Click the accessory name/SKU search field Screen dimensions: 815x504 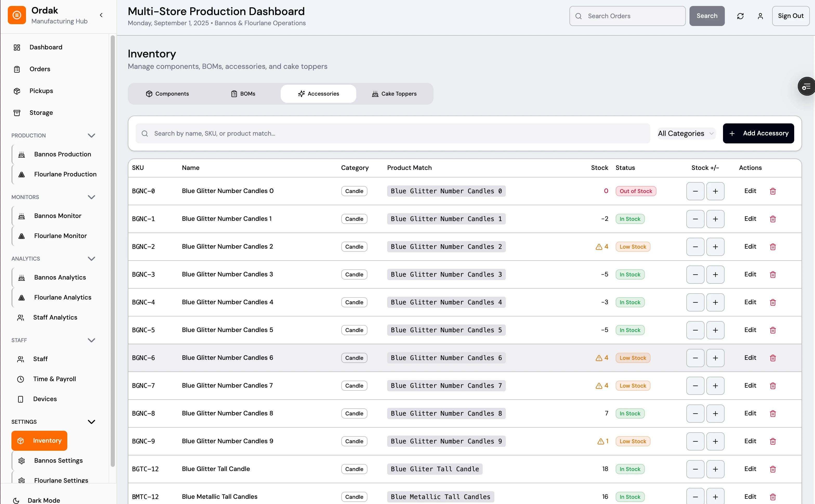pyautogui.click(x=392, y=133)
